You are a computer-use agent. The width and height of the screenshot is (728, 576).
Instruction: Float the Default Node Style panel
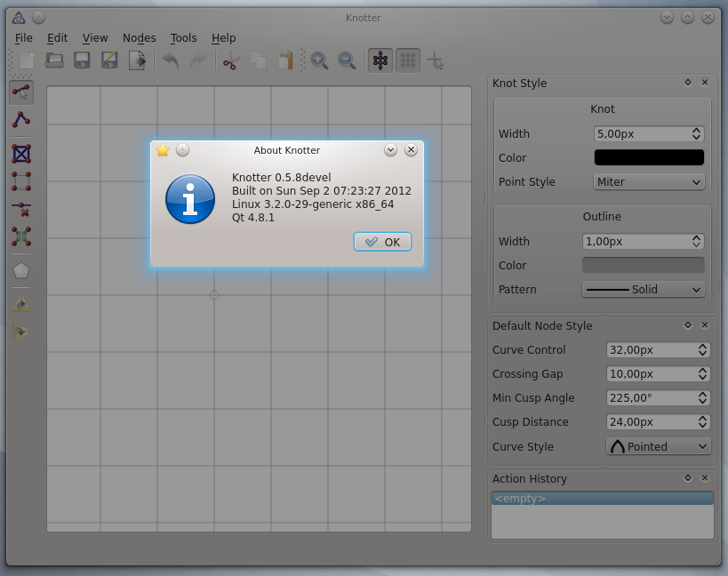click(688, 325)
